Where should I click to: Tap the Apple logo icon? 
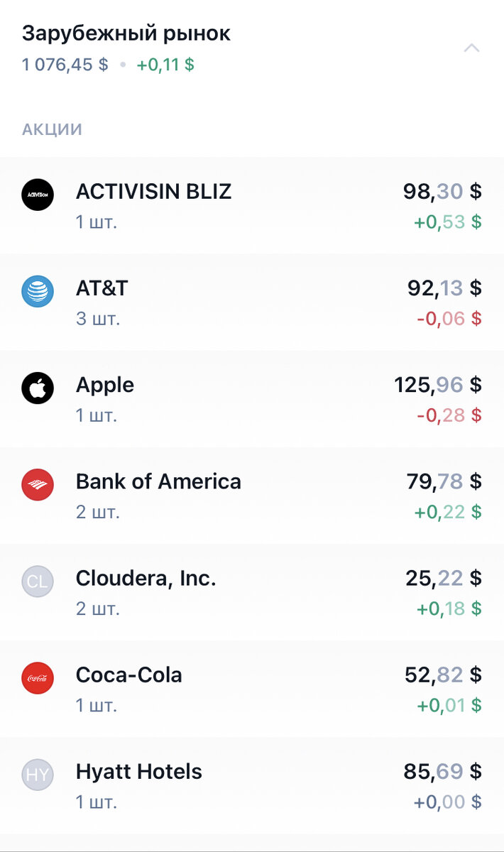point(38,388)
